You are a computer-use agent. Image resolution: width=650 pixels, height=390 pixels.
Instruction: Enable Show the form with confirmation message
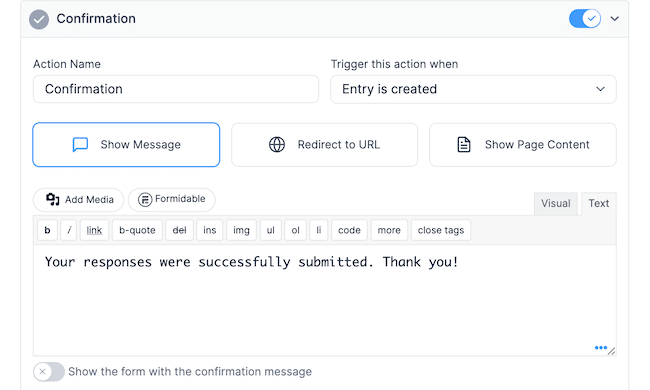click(49, 372)
